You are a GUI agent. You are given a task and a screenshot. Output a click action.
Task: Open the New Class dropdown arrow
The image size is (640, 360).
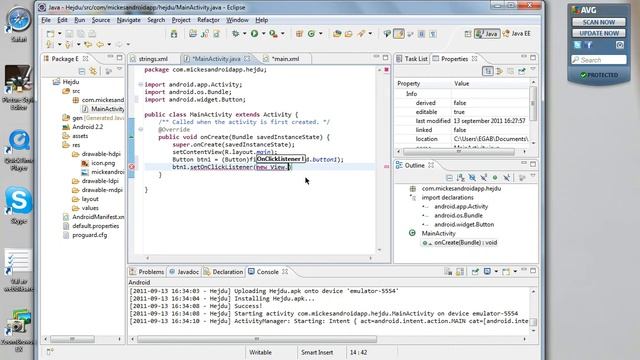pyautogui.click(x=320, y=33)
